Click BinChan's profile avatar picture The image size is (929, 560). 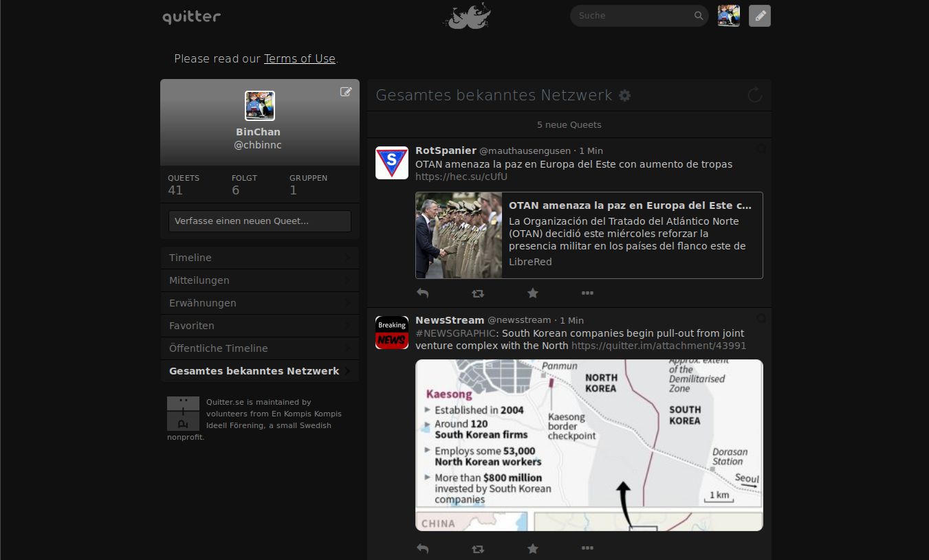pyautogui.click(x=260, y=106)
